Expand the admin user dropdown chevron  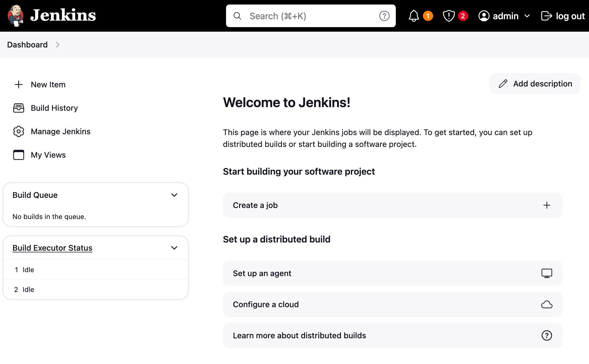[x=527, y=16]
